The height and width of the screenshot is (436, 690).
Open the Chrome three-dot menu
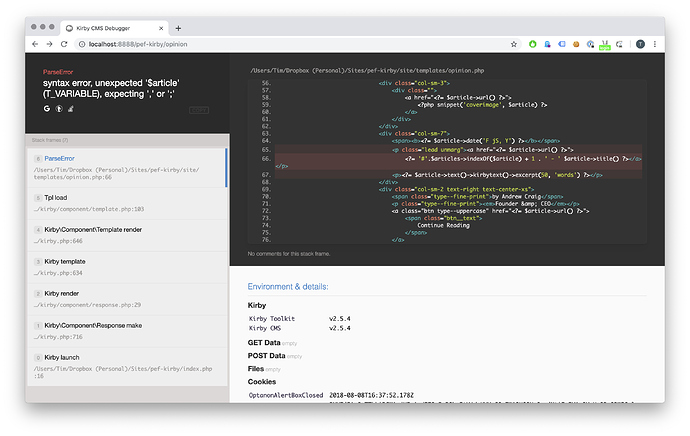[x=655, y=44]
